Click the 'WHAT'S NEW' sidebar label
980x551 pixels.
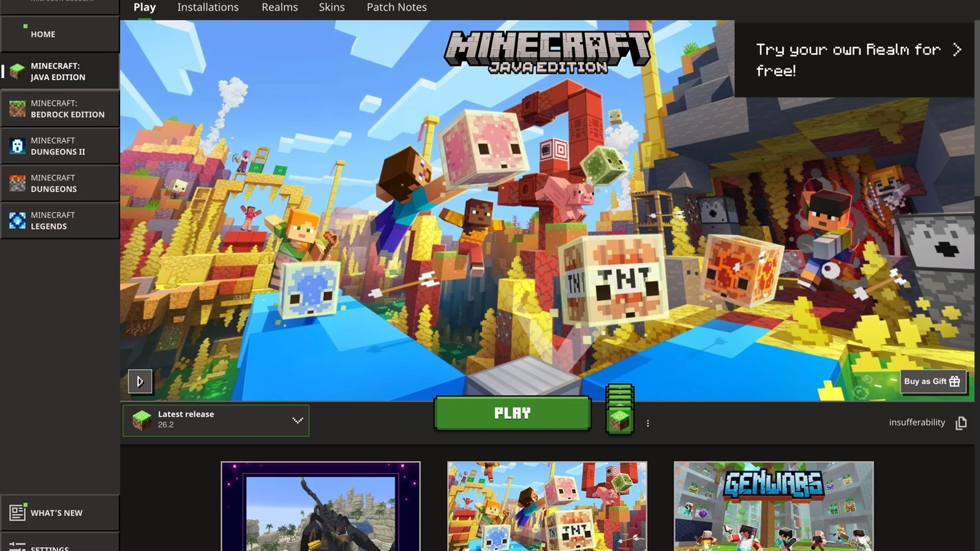coord(56,513)
